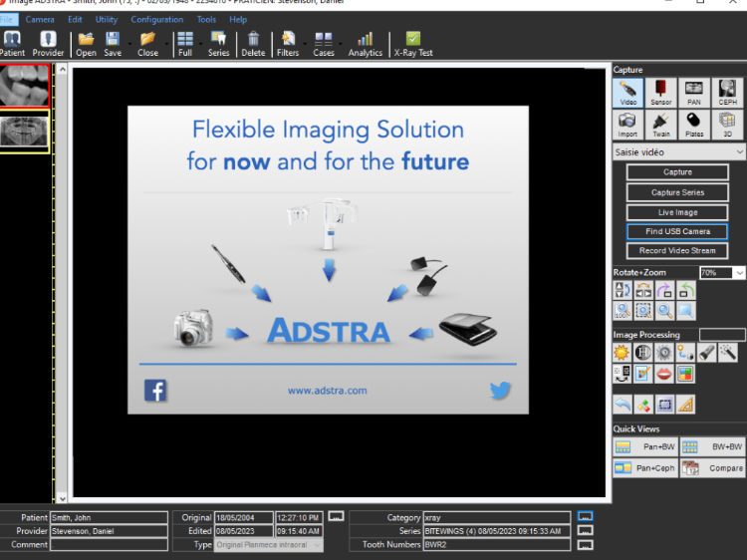
Task: Select the Plates capture icon
Action: 694,125
